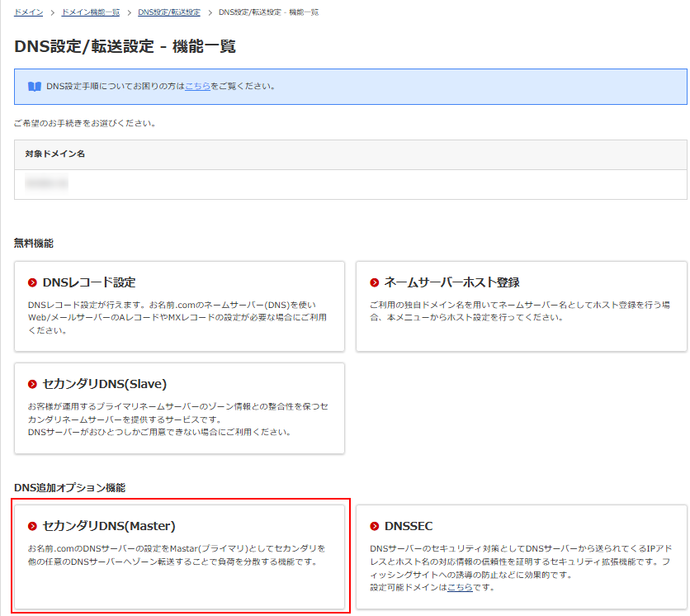Image resolution: width=690 pixels, height=616 pixels.
Task: Click the breadcrumb chevron after ドメイン
Action: [x=52, y=12]
